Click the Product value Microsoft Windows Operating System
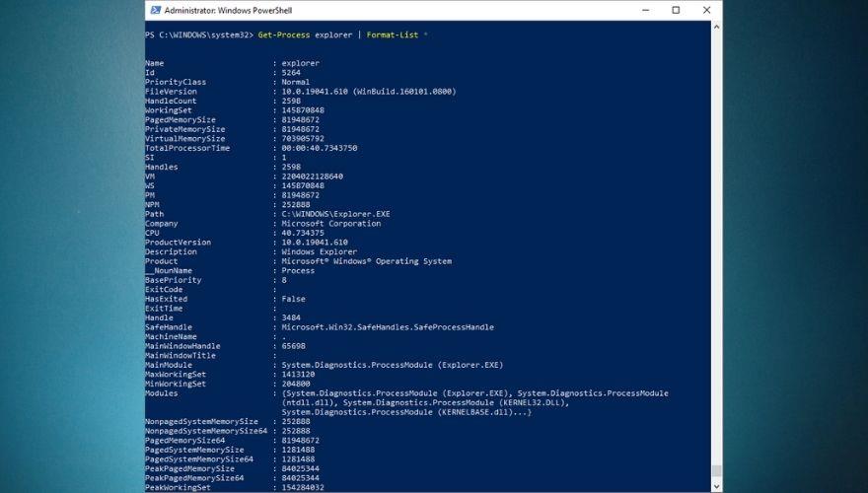868x493 pixels. tap(367, 261)
